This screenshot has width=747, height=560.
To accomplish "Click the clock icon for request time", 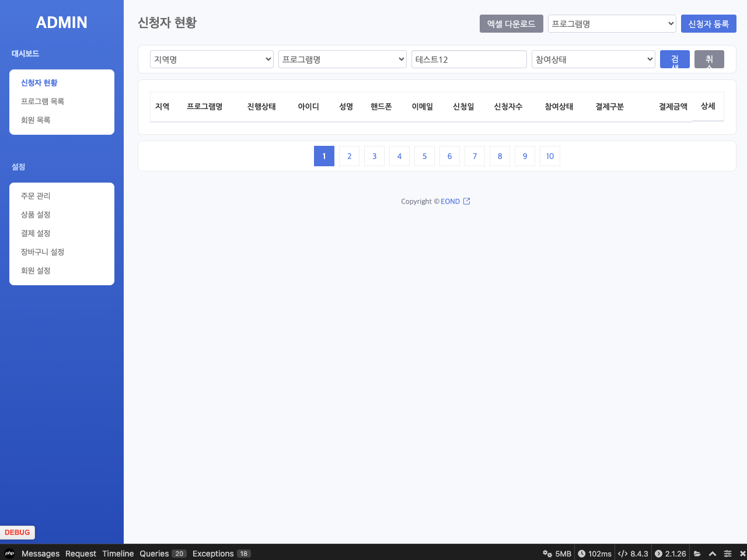I will tap(581, 554).
